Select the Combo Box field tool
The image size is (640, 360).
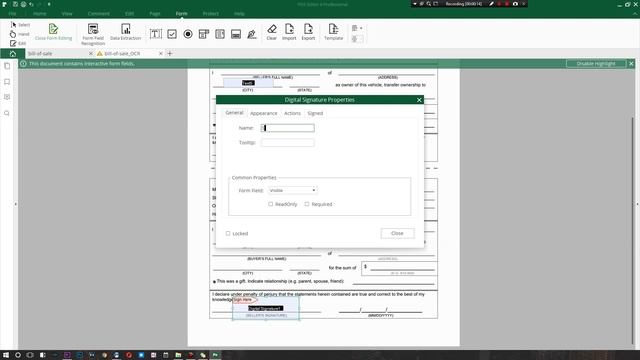point(204,34)
